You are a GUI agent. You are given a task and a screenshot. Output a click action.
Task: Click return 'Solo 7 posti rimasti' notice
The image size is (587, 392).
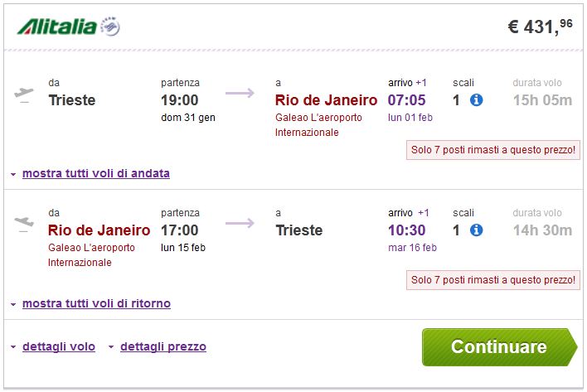click(493, 280)
